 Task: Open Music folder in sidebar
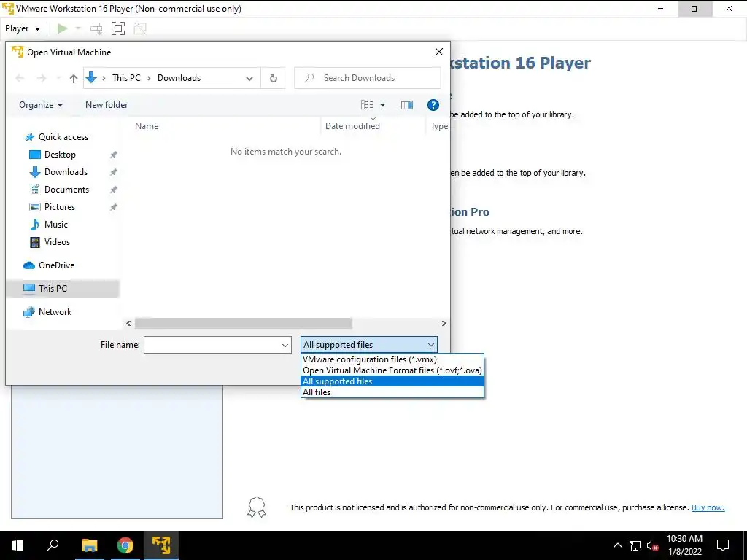(55, 225)
